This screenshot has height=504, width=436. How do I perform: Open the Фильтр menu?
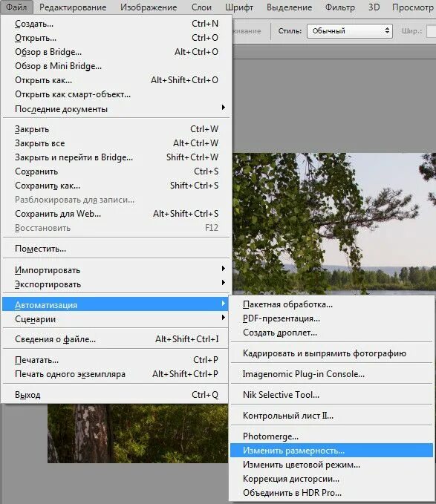click(x=340, y=7)
